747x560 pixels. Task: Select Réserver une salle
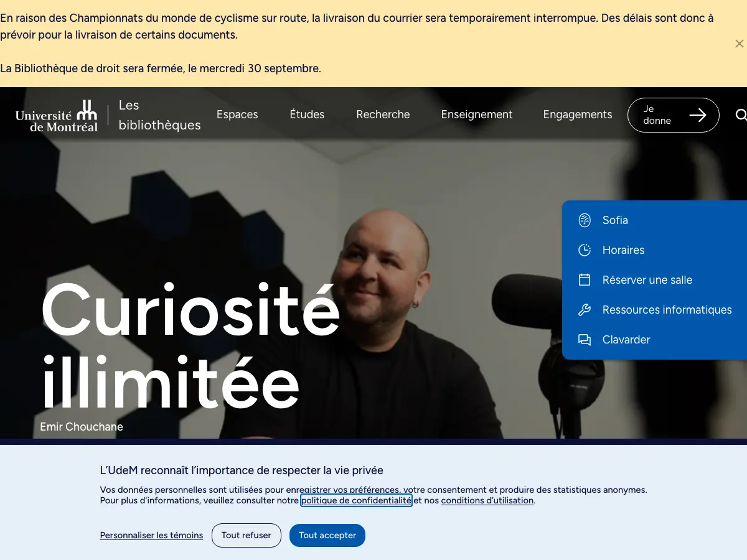[647, 280]
